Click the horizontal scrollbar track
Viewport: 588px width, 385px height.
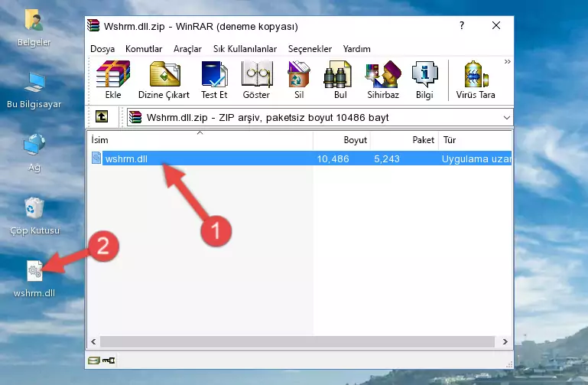[297, 341]
